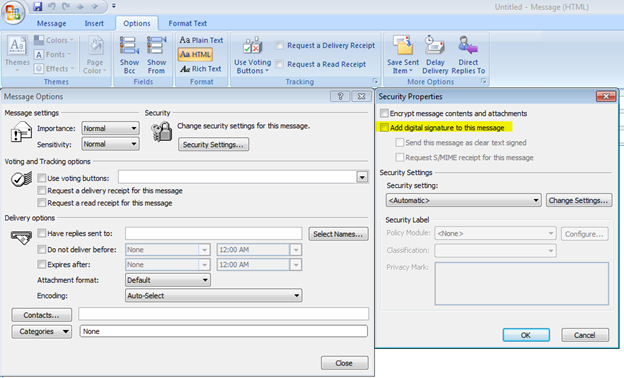Check Encrypt message contents and attachments
Viewport: 624px width, 378px height.
pyautogui.click(x=384, y=113)
